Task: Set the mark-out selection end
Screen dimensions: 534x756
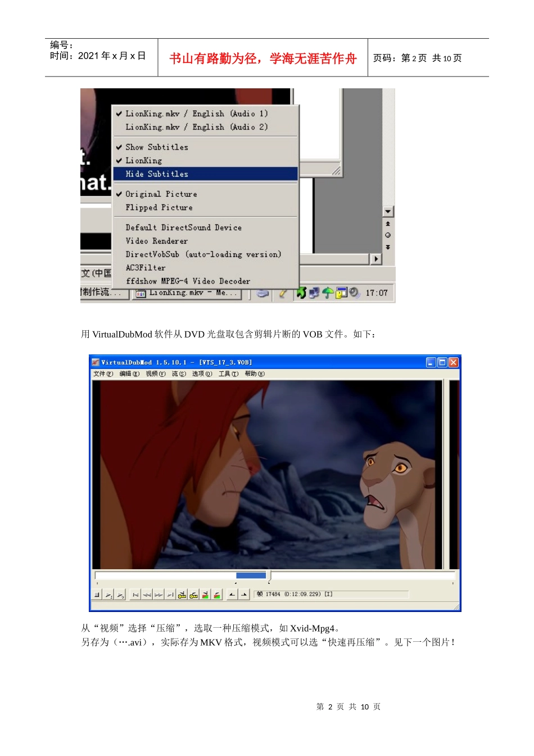Action: tap(244, 595)
